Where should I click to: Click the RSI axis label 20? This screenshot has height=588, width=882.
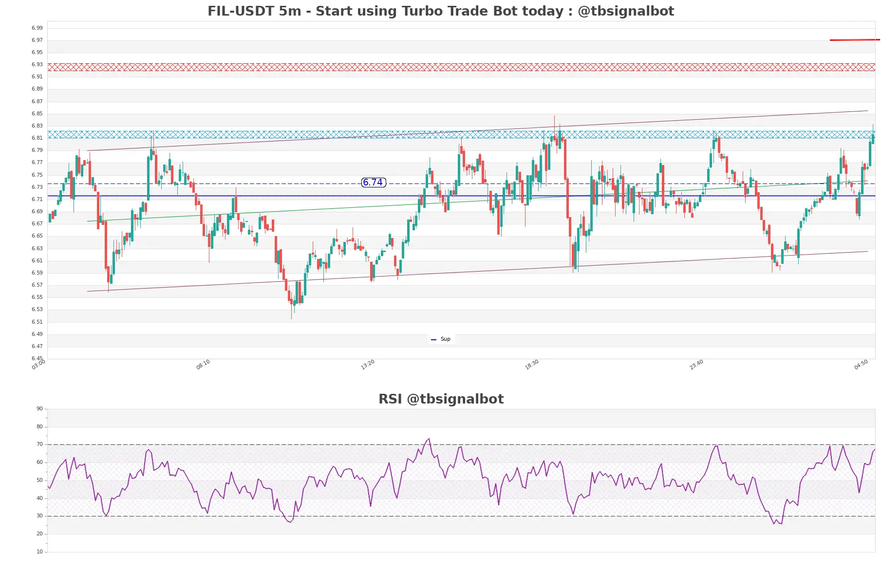click(x=39, y=534)
